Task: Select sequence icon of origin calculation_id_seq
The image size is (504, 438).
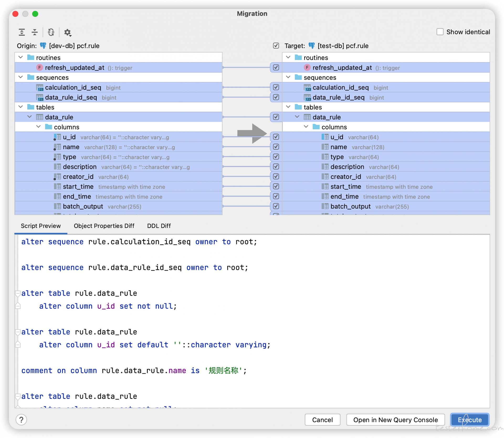Action: [x=40, y=87]
